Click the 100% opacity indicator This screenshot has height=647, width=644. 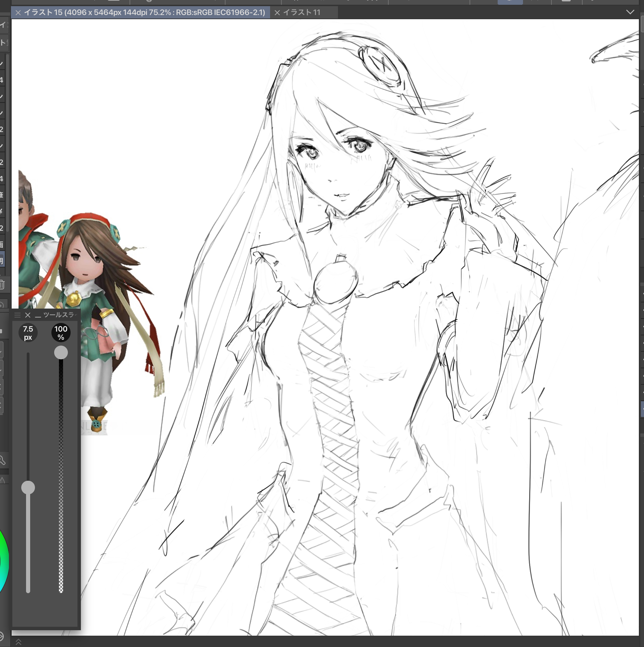[x=61, y=333]
